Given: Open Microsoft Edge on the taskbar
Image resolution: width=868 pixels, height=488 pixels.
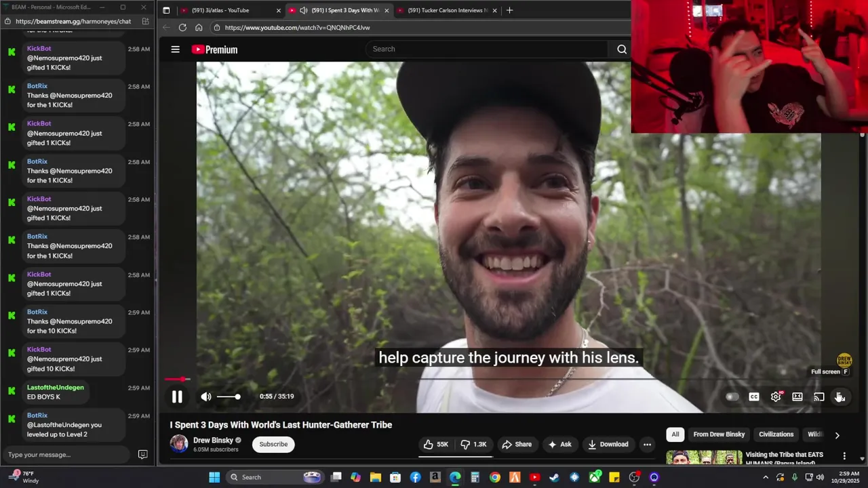Looking at the screenshot, I should (x=455, y=477).
